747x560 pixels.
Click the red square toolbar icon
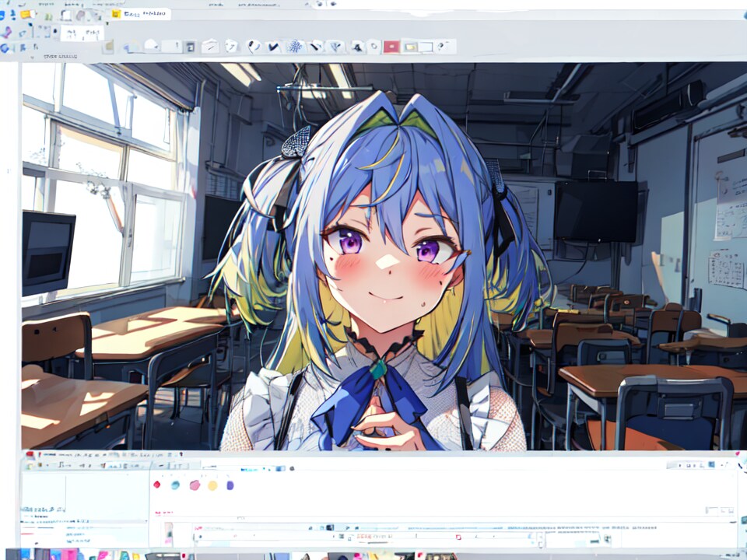tap(391, 47)
